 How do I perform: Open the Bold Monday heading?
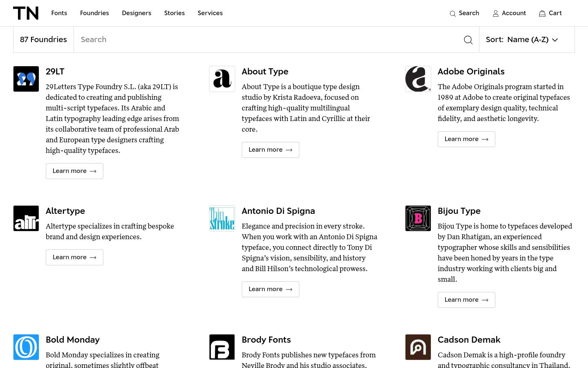(73, 340)
